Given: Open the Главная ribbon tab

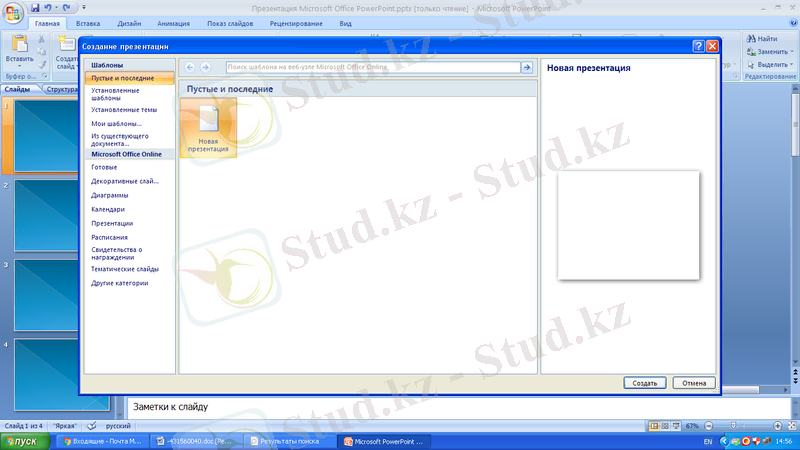Looking at the screenshot, I should click(x=47, y=23).
